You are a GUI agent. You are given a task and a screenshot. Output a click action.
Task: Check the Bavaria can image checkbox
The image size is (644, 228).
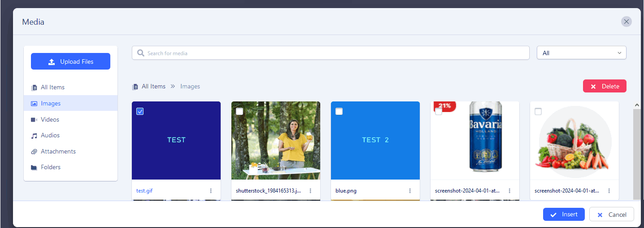(439, 111)
